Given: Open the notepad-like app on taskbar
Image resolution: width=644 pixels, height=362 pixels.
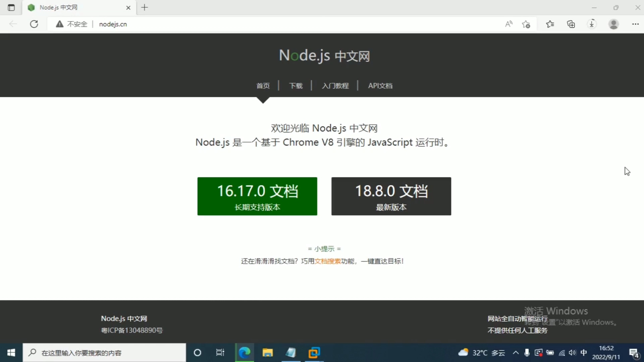Looking at the screenshot, I should [291, 353].
